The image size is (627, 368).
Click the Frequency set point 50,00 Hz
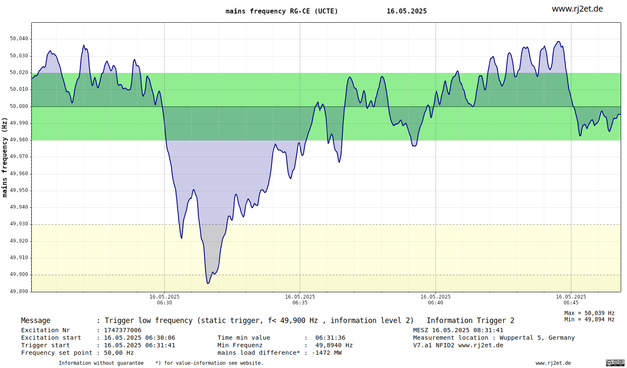[x=119, y=353]
